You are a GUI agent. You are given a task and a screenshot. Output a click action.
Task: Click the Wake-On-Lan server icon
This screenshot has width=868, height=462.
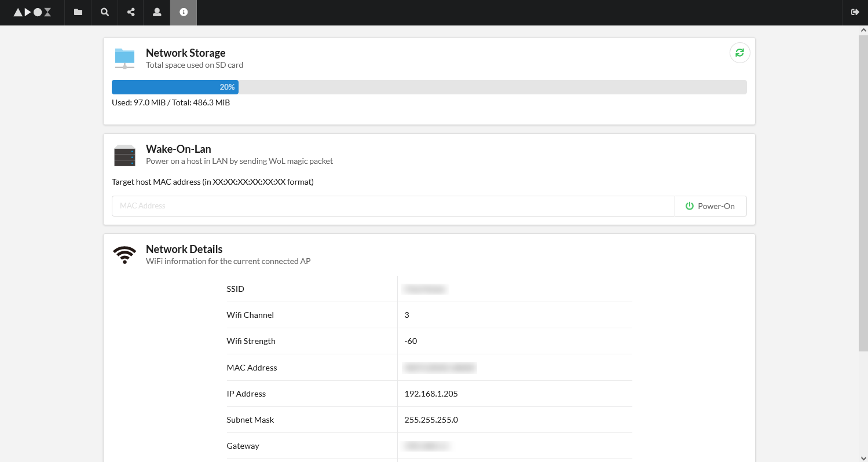point(124,155)
